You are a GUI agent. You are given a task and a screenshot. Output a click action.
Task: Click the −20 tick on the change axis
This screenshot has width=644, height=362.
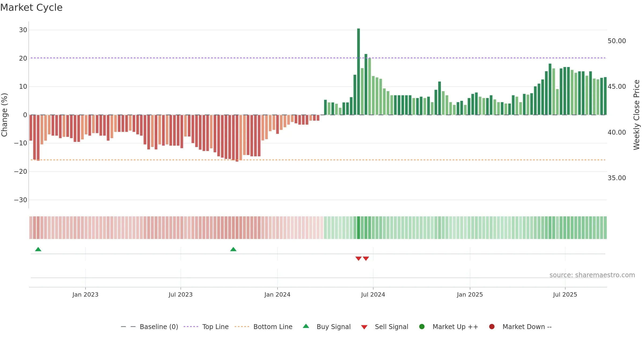pos(21,172)
